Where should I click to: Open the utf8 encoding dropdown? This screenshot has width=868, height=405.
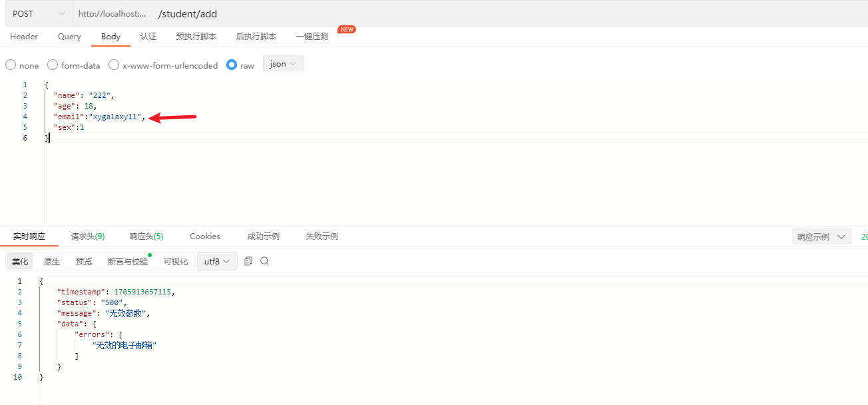pos(217,262)
